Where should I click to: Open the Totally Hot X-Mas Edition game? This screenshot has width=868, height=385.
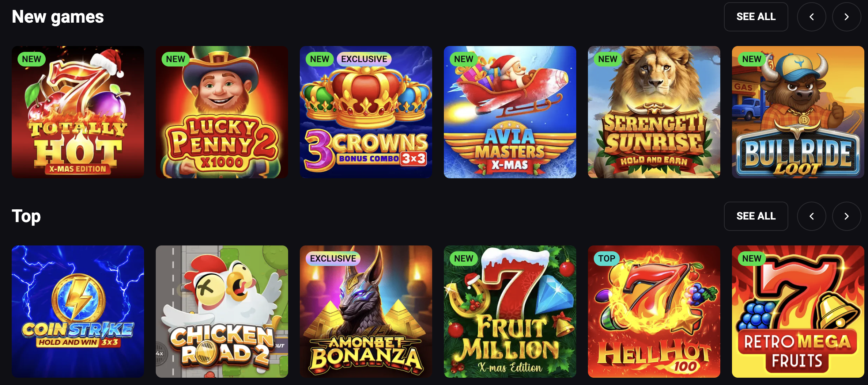(x=78, y=112)
